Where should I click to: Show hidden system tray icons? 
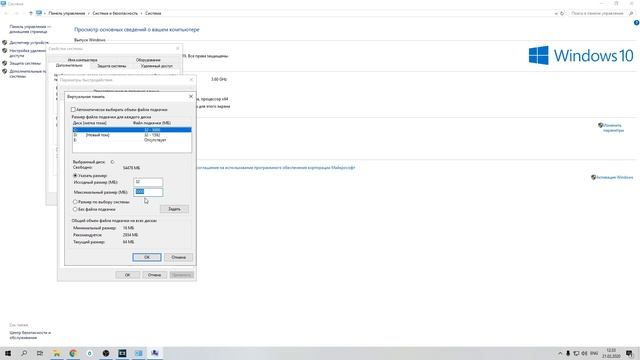560,353
